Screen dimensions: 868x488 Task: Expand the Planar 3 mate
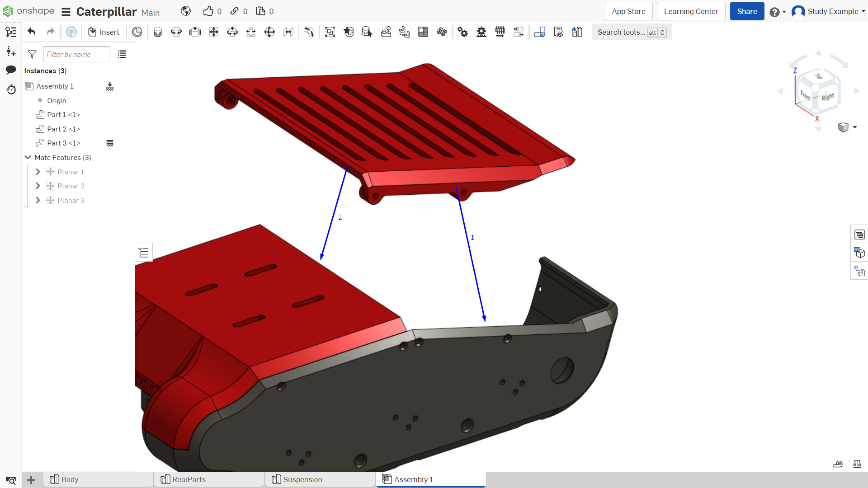click(x=38, y=200)
